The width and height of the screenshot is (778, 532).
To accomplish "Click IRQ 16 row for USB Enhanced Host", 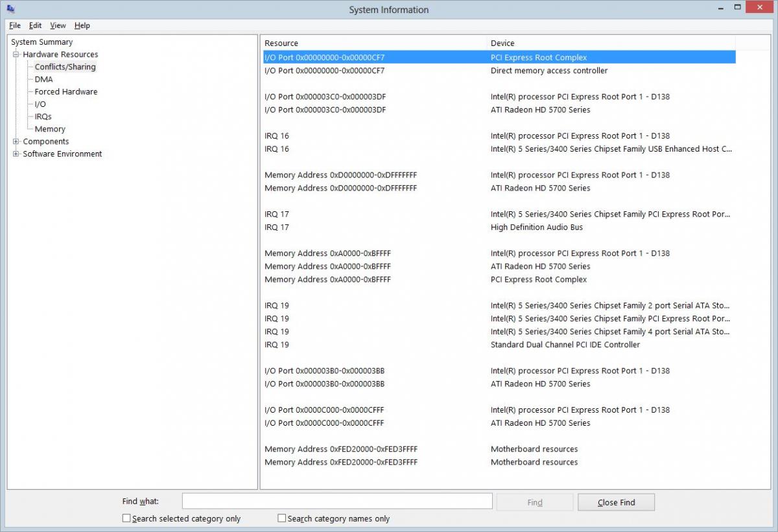I will [x=499, y=149].
